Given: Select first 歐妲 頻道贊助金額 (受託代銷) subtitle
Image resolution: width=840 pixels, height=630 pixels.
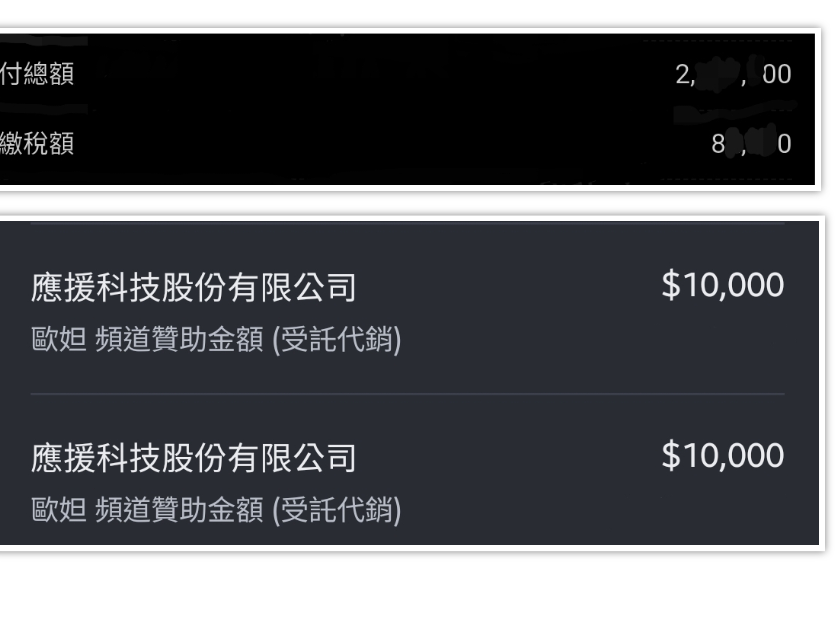Looking at the screenshot, I should point(216,339).
